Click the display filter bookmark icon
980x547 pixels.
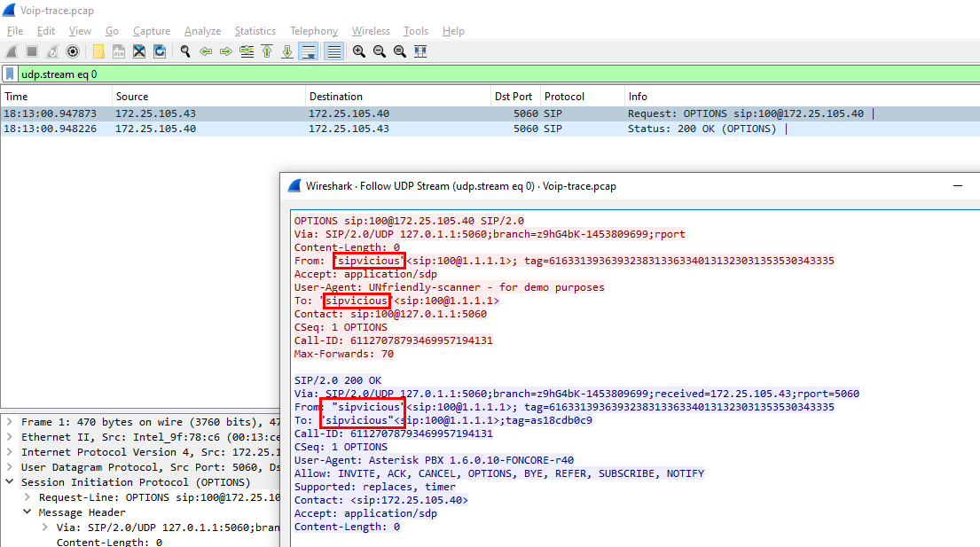[x=10, y=74]
